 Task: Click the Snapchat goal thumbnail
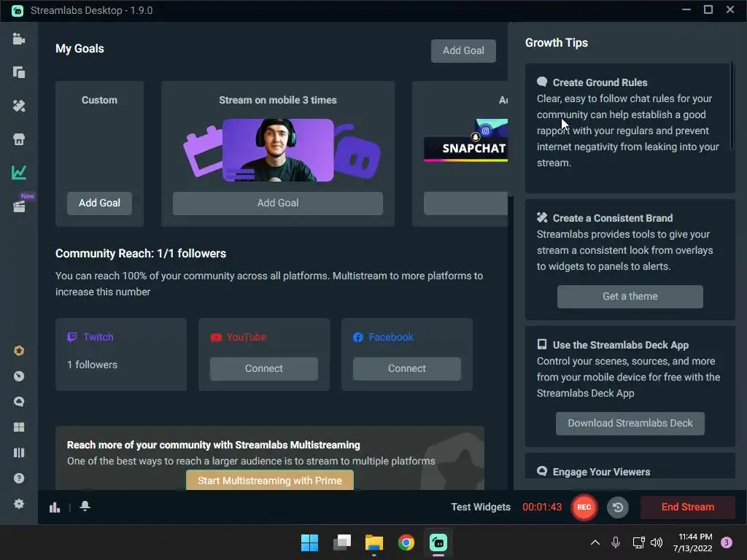pyautogui.click(x=465, y=141)
